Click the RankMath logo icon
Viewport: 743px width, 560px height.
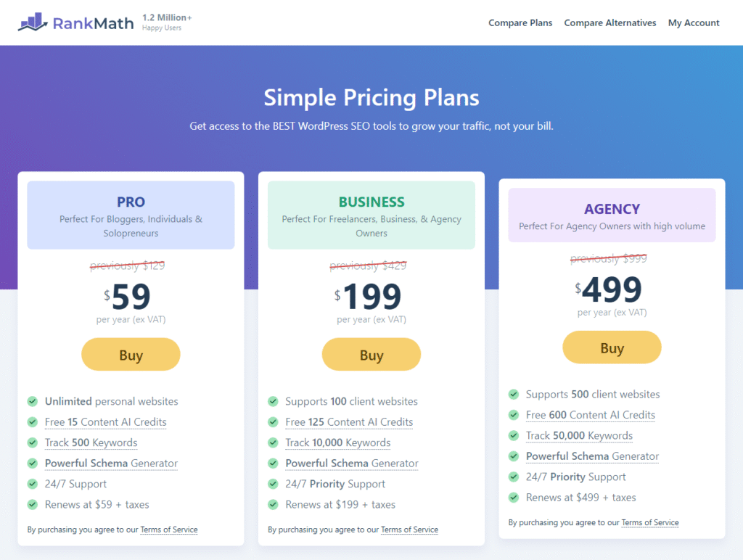click(x=33, y=22)
